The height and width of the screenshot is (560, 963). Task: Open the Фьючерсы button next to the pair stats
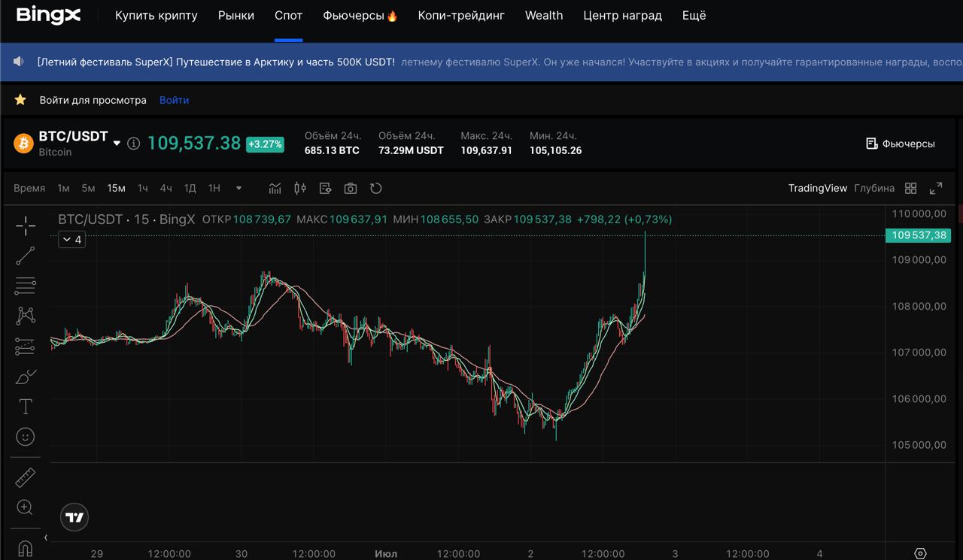[x=901, y=143]
